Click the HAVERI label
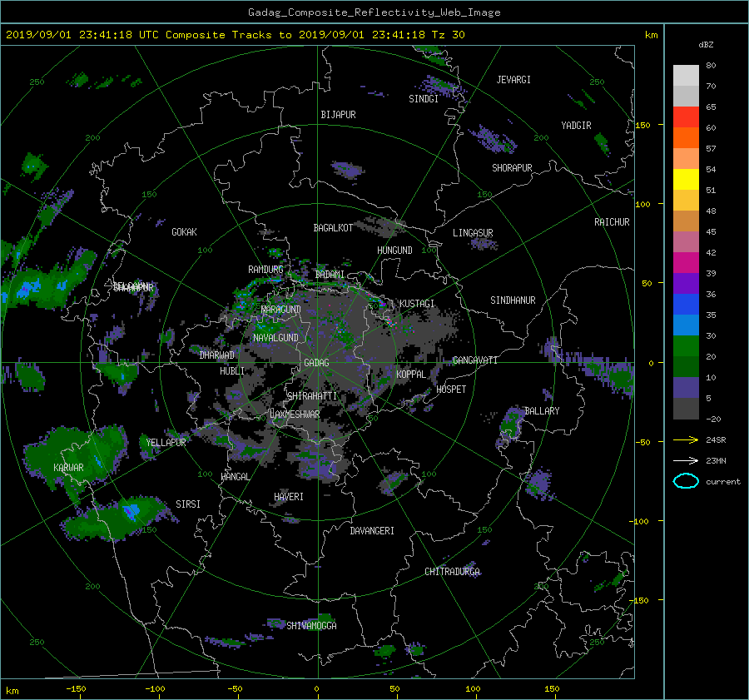749x700 pixels. pos(289,497)
